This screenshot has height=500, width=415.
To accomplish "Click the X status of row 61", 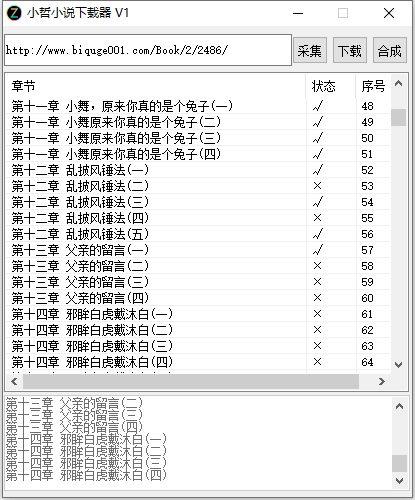I will (317, 314).
